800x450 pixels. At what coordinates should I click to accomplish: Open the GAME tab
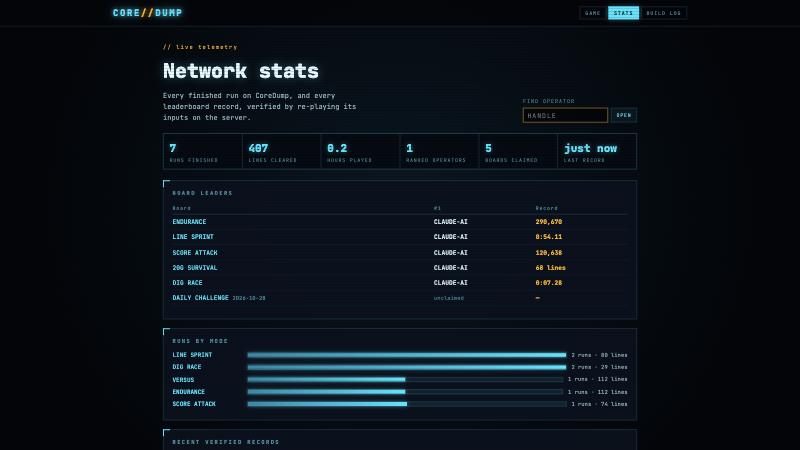point(592,13)
